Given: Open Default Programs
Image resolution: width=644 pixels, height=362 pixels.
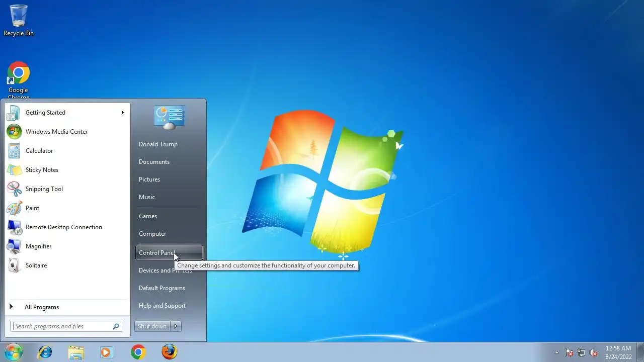Looking at the screenshot, I should 162,288.
